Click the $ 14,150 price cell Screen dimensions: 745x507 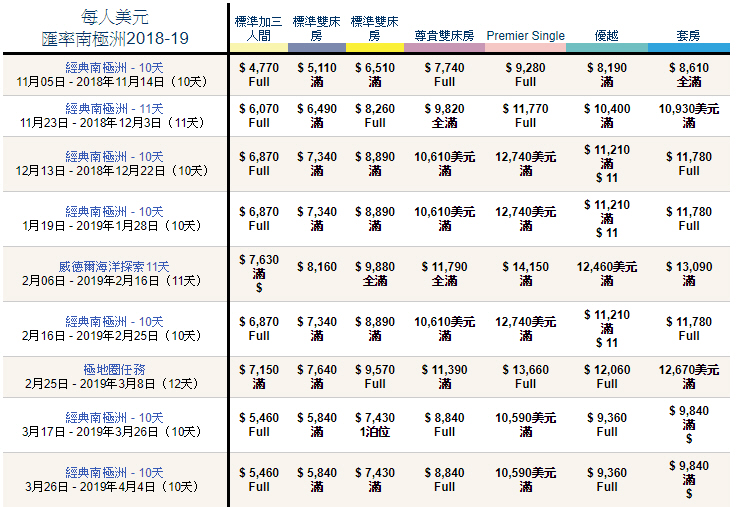click(x=525, y=267)
